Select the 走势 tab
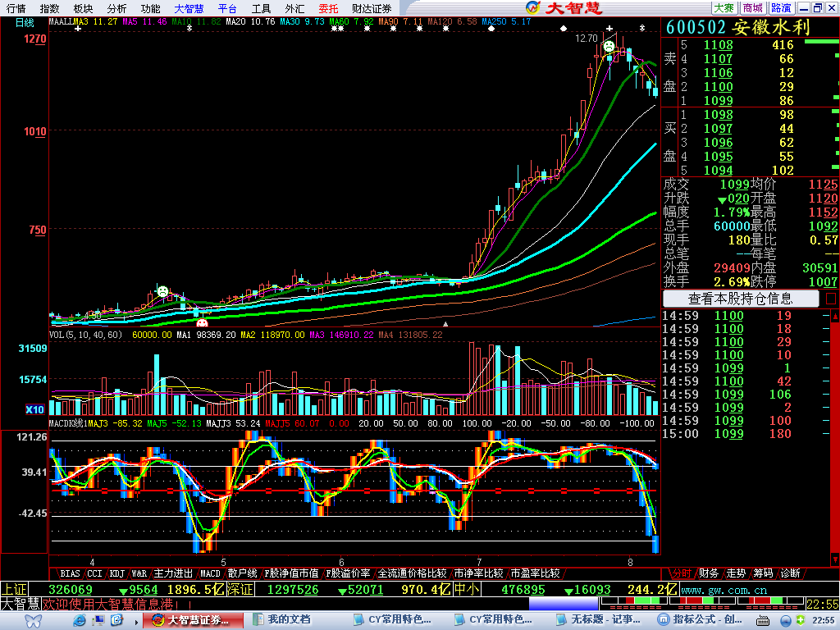This screenshot has height=630, width=840. [736, 573]
